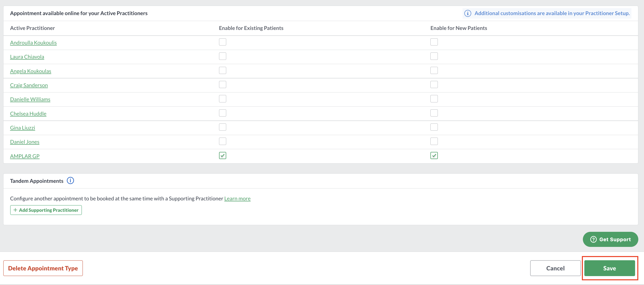
Task: Click the Active Practitioner column header
Action: point(32,28)
